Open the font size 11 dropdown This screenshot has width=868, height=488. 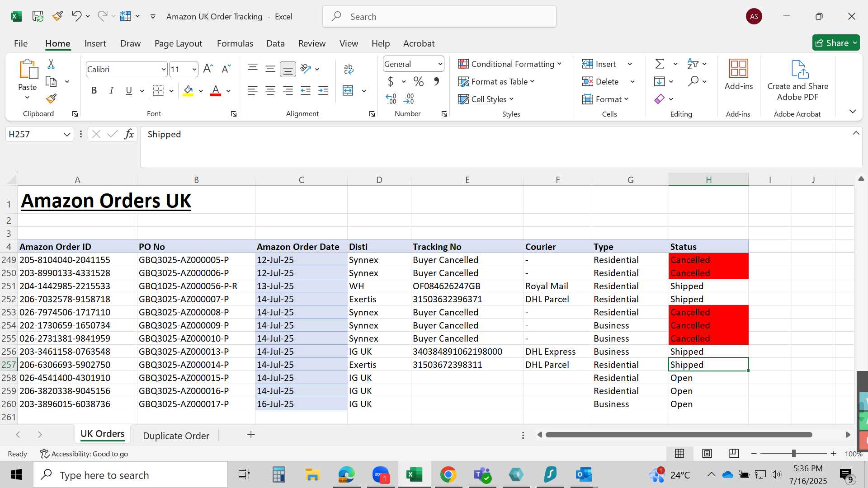click(x=194, y=70)
